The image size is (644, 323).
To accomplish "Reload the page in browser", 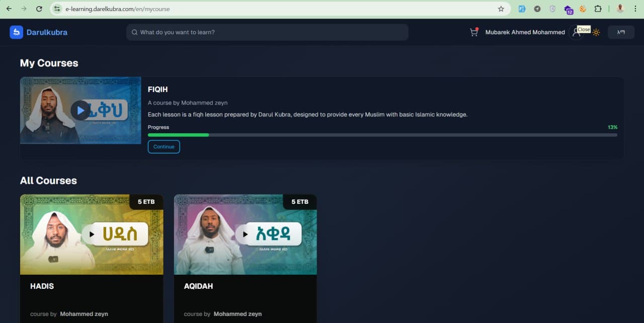I will pyautogui.click(x=39, y=9).
